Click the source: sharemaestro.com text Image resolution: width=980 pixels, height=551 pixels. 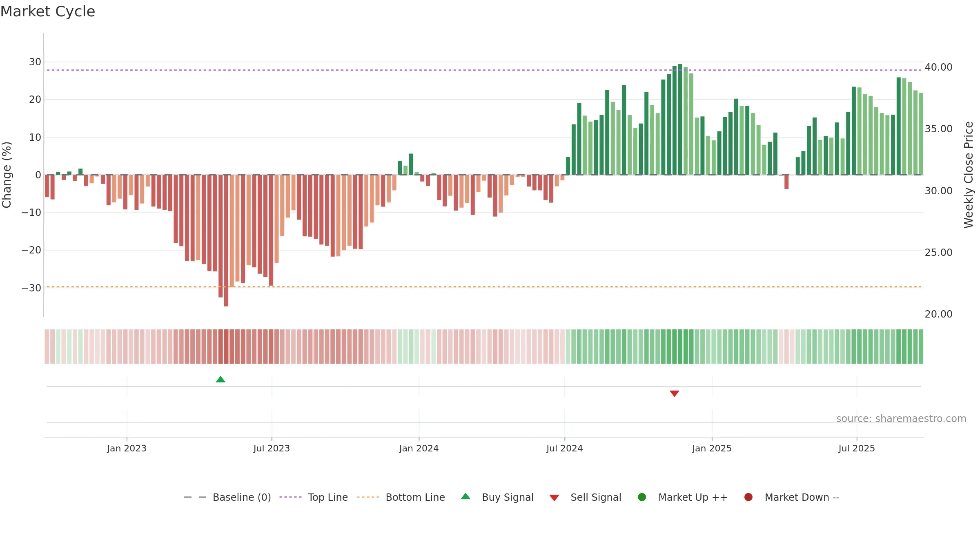(x=901, y=419)
